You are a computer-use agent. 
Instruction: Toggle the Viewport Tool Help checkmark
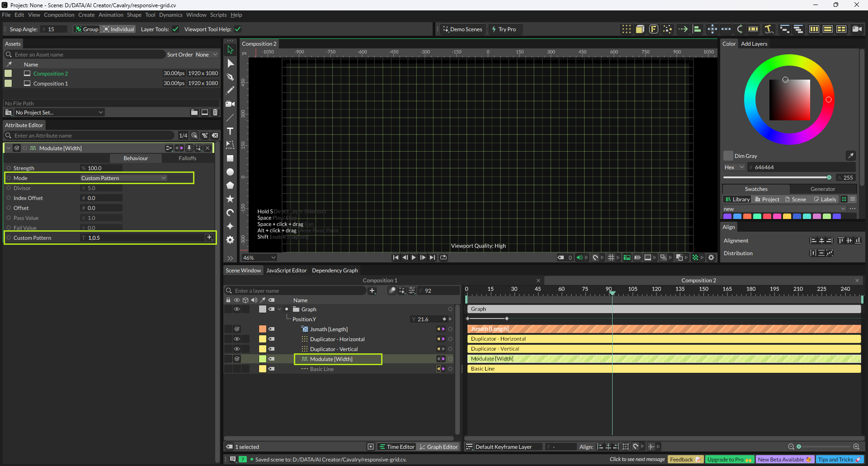238,29
